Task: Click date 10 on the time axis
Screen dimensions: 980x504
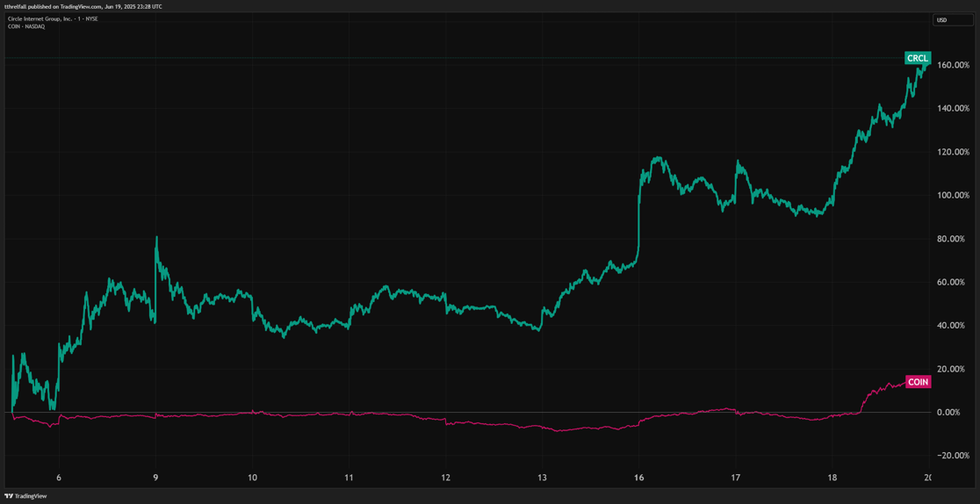Action: point(252,477)
